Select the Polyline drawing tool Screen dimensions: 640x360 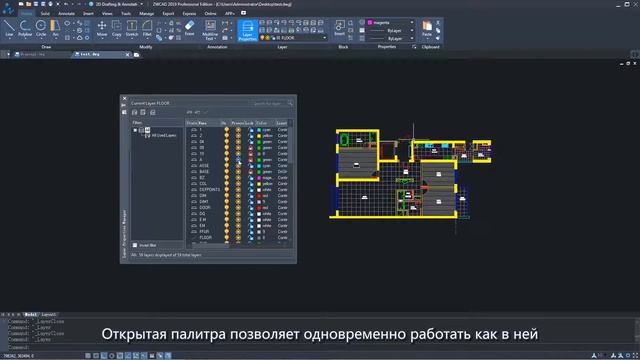(25, 28)
